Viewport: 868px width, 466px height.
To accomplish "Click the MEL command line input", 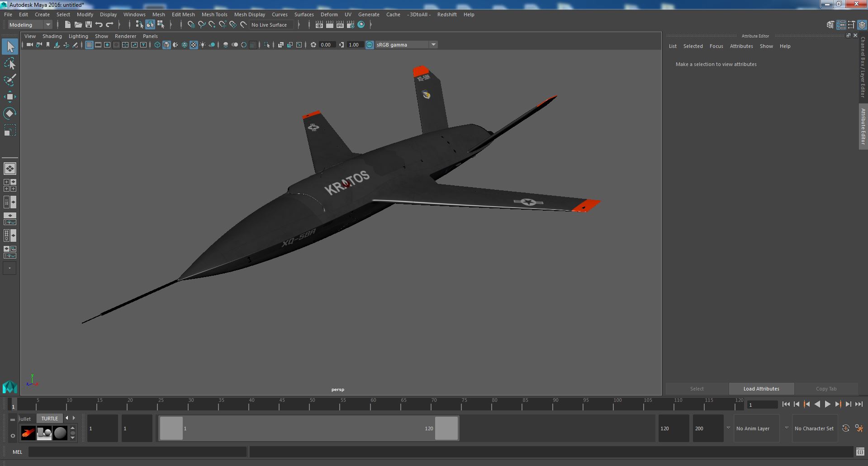I will pyautogui.click(x=138, y=452).
